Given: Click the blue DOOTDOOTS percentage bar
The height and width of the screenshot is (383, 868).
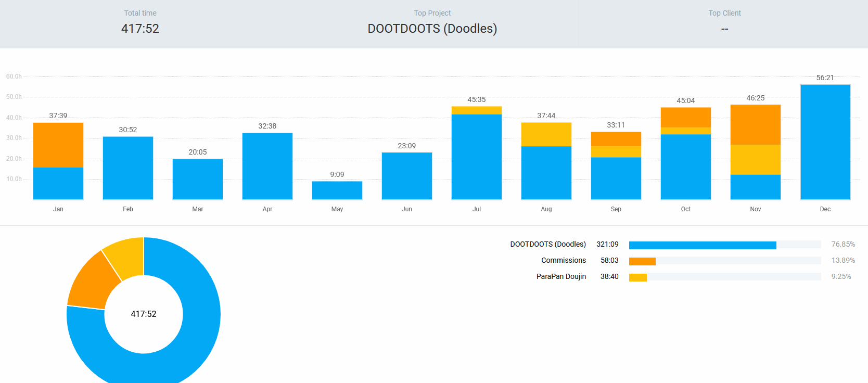Looking at the screenshot, I should pyautogui.click(x=702, y=245).
